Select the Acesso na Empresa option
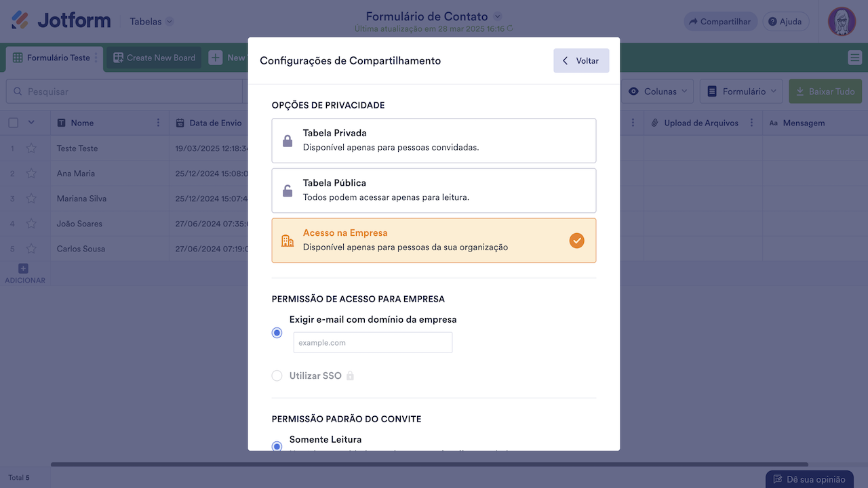868x488 pixels. click(434, 241)
